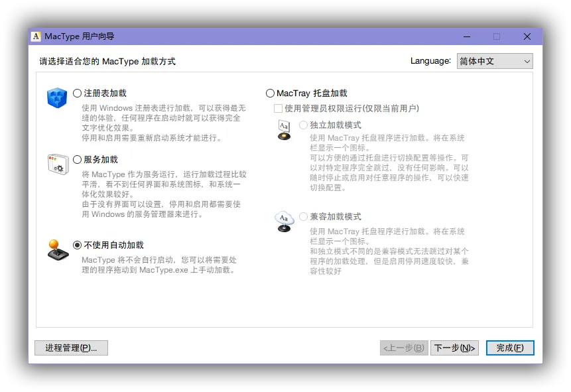This screenshot has height=392, width=571.
Task: Click the joystick manual-load icon
Action: tap(58, 250)
